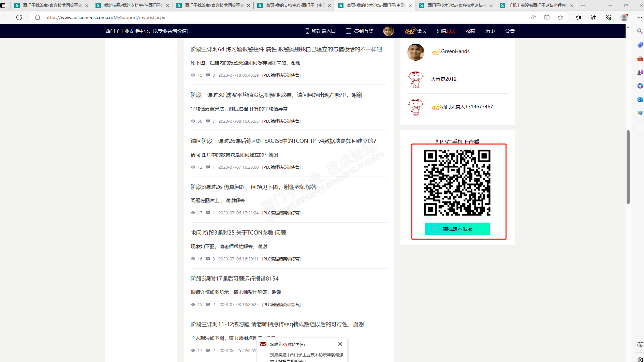Add this page to favorites with star
This screenshot has width=644, height=362.
(560, 17)
